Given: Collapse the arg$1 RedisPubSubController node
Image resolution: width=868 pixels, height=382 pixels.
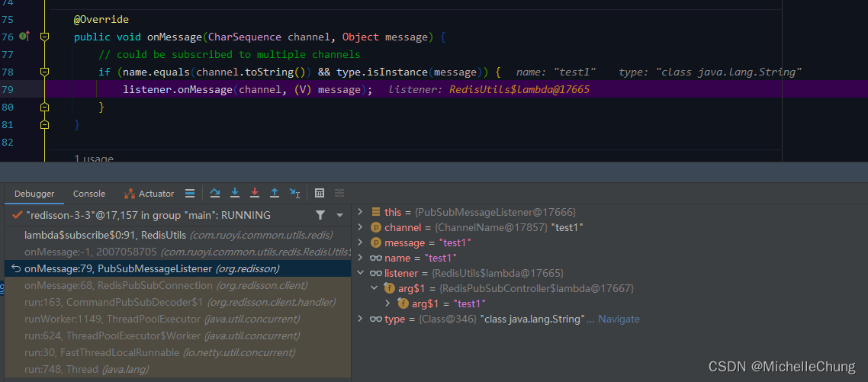Looking at the screenshot, I should [x=375, y=288].
